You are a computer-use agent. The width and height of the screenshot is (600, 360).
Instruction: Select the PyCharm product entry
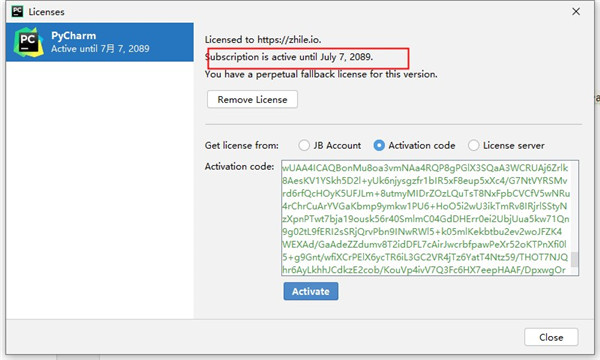point(100,42)
